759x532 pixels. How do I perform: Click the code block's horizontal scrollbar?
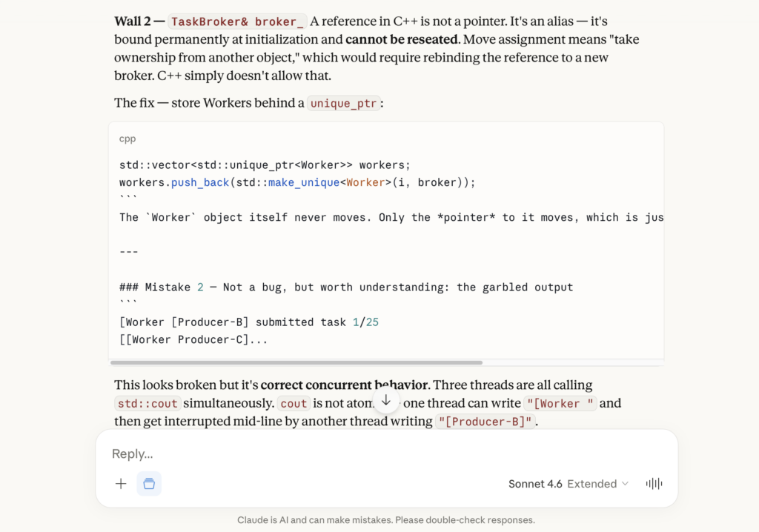coord(296,363)
